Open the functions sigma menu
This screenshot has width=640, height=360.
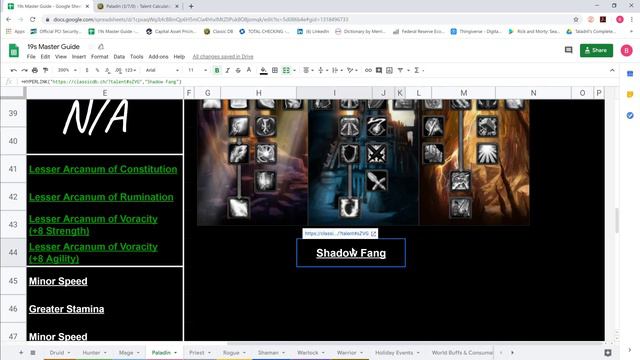tap(418, 70)
